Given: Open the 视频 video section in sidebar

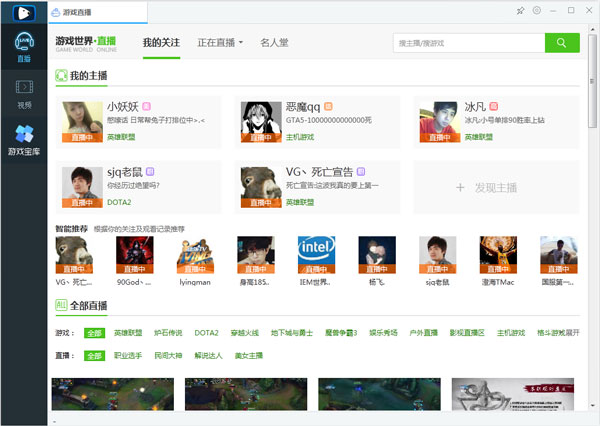Looking at the screenshot, I should coord(24,94).
